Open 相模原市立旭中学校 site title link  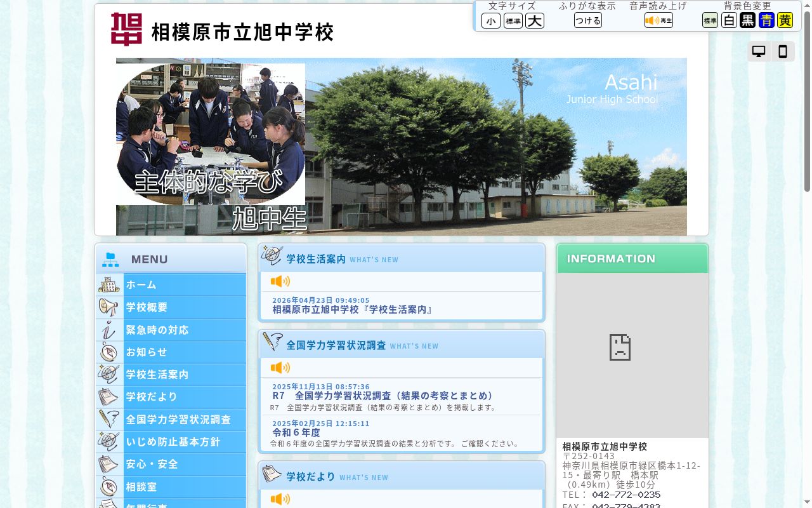[x=242, y=32]
